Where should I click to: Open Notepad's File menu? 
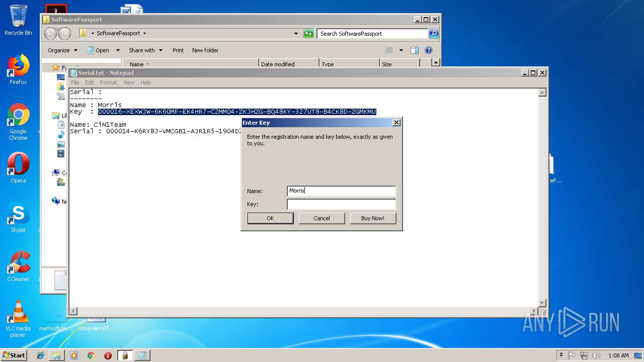point(75,82)
